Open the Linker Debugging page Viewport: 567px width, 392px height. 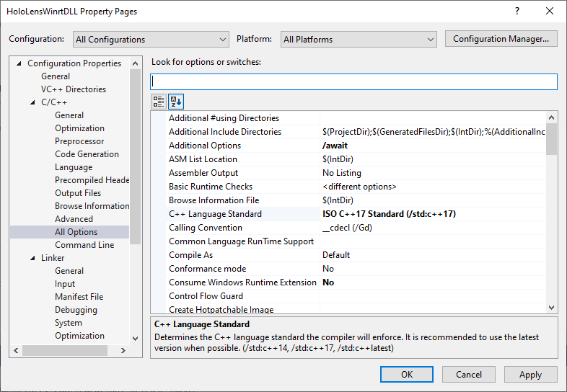click(x=76, y=310)
